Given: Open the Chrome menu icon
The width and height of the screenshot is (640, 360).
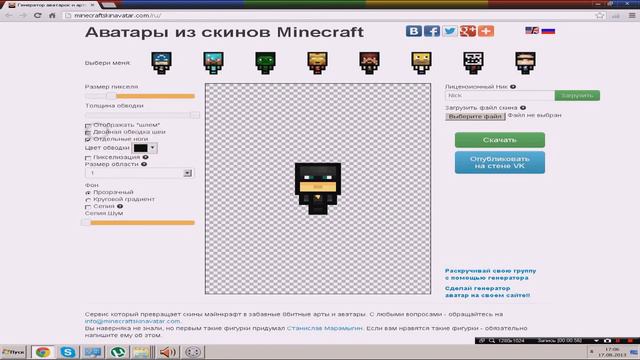Looking at the screenshot, I should click(632, 15).
